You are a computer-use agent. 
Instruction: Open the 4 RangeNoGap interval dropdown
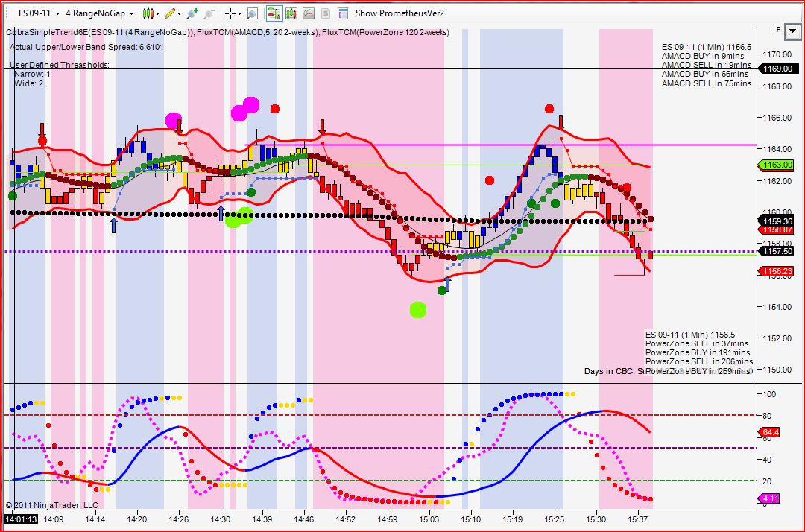pos(100,13)
